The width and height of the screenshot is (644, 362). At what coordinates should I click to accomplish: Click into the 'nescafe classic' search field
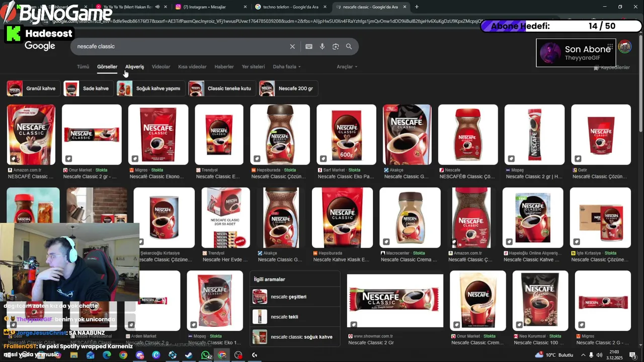[x=181, y=46]
